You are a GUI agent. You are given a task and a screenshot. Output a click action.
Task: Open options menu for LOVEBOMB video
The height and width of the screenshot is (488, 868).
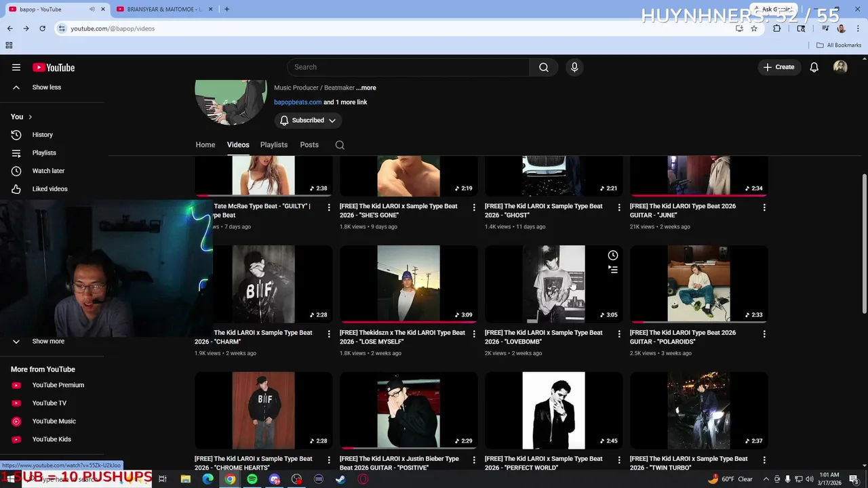(619, 334)
